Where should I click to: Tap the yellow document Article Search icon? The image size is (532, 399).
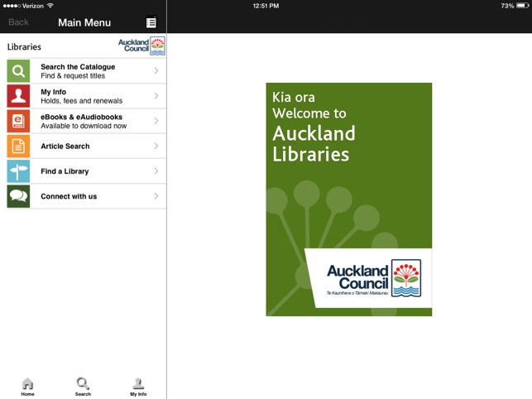18,147
